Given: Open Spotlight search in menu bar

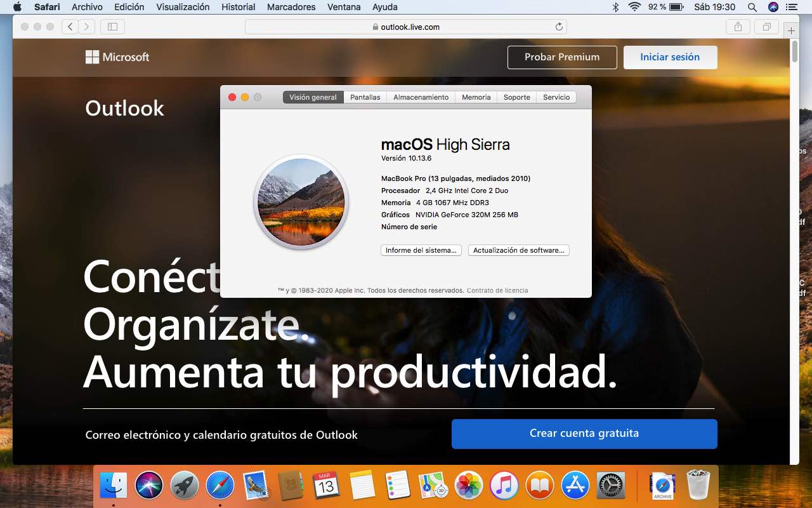Looking at the screenshot, I should pyautogui.click(x=752, y=7).
